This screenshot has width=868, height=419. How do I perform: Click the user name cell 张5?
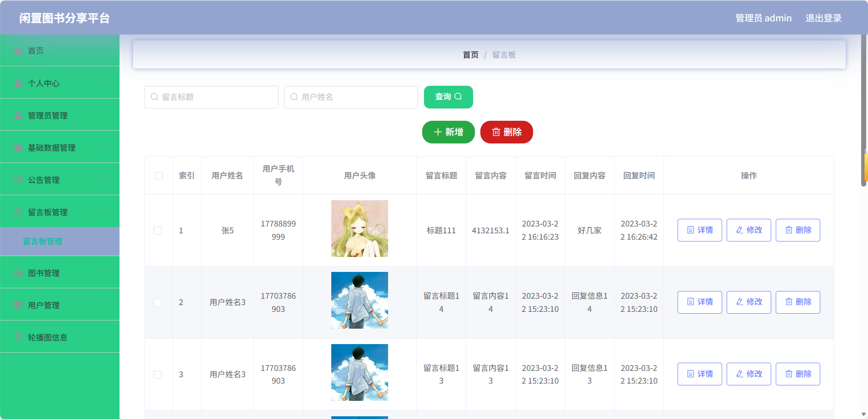[227, 231]
